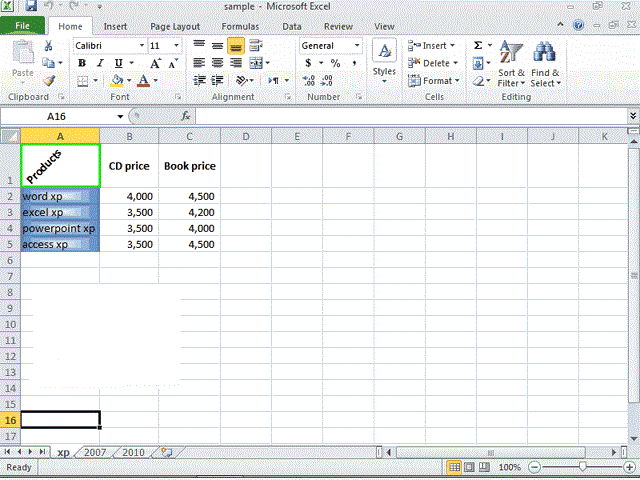Apply cell borders with Borders icon

click(x=83, y=81)
